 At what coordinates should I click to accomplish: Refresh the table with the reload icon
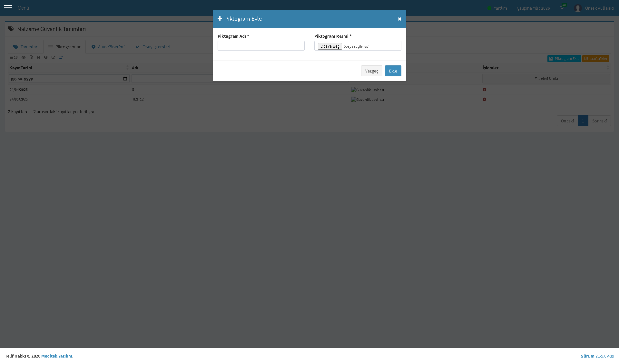coord(61,57)
